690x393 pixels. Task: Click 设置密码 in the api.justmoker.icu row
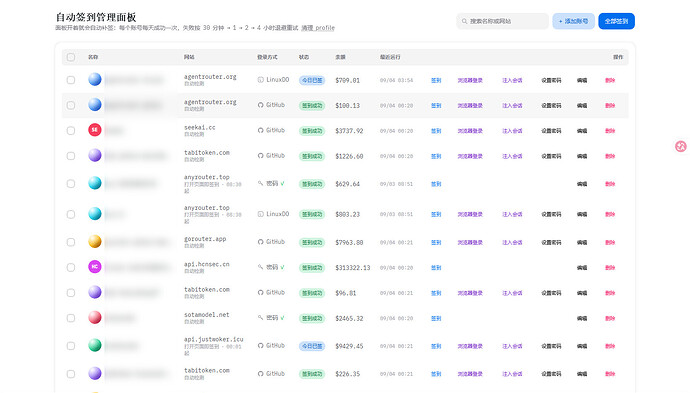551,346
